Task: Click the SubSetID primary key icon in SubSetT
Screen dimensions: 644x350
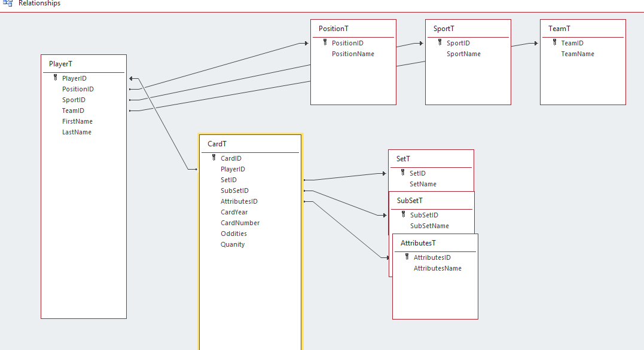Action: coord(404,214)
